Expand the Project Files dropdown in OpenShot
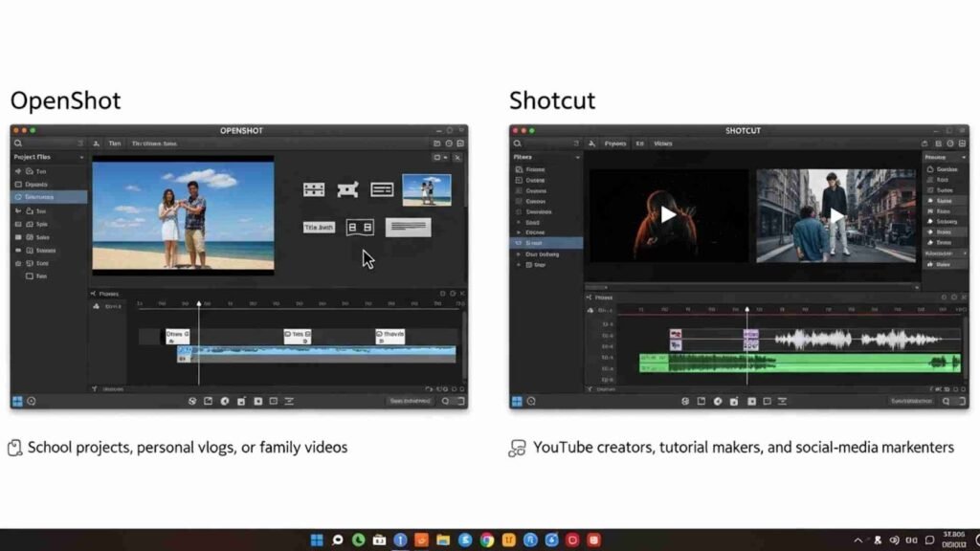The height and width of the screenshot is (551, 980). pyautogui.click(x=81, y=157)
